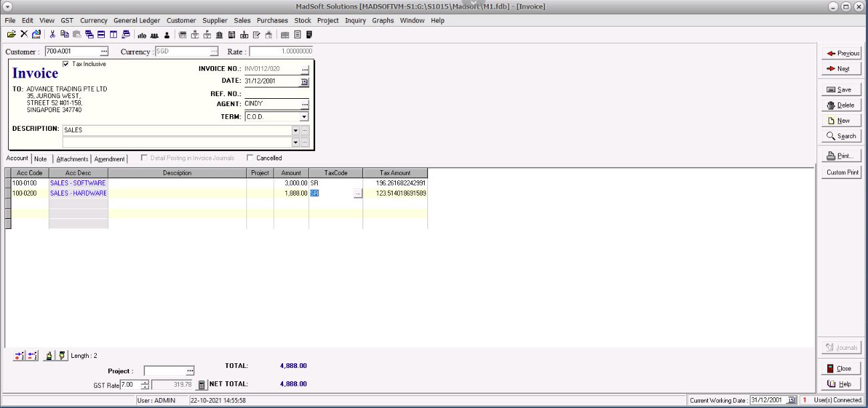Image resolution: width=868 pixels, height=408 pixels.
Task: Click the calculator icon beside GST amount
Action: [x=202, y=385]
